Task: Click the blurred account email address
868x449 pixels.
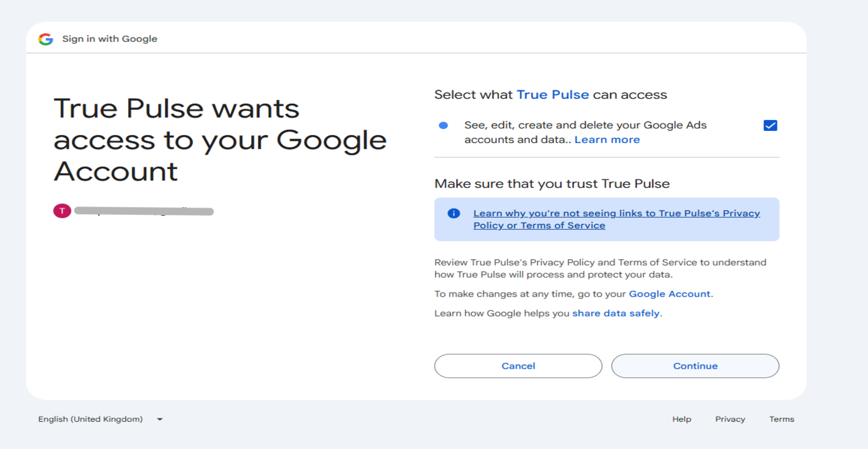Action: [144, 211]
